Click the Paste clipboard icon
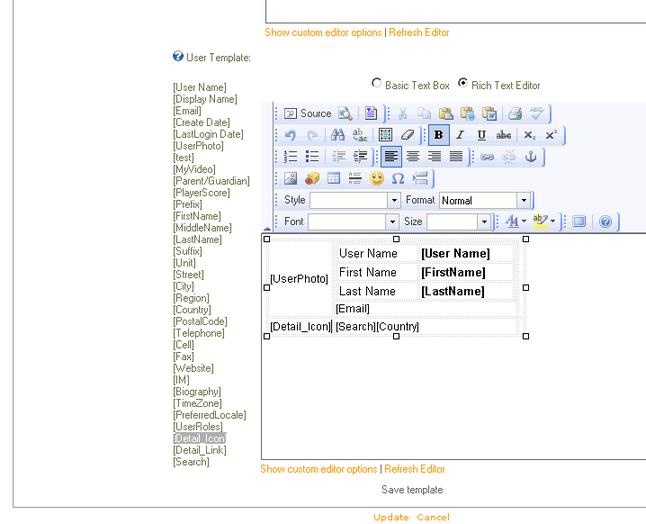 coord(446,113)
